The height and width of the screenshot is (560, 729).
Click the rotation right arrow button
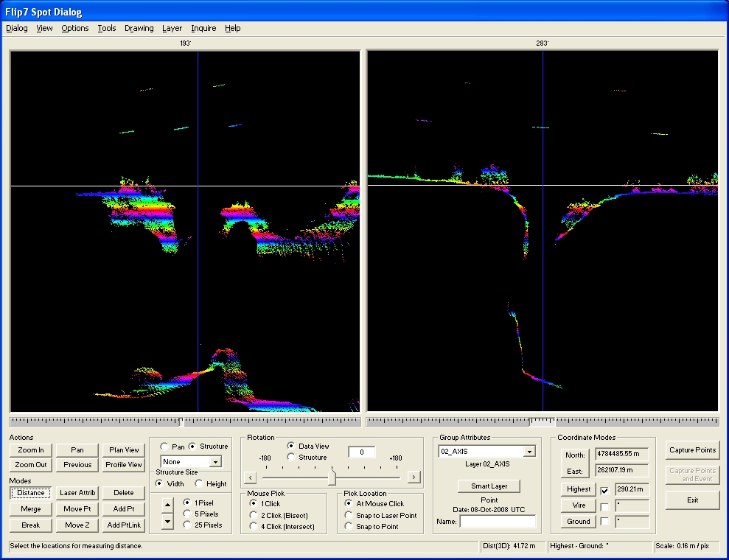point(414,477)
